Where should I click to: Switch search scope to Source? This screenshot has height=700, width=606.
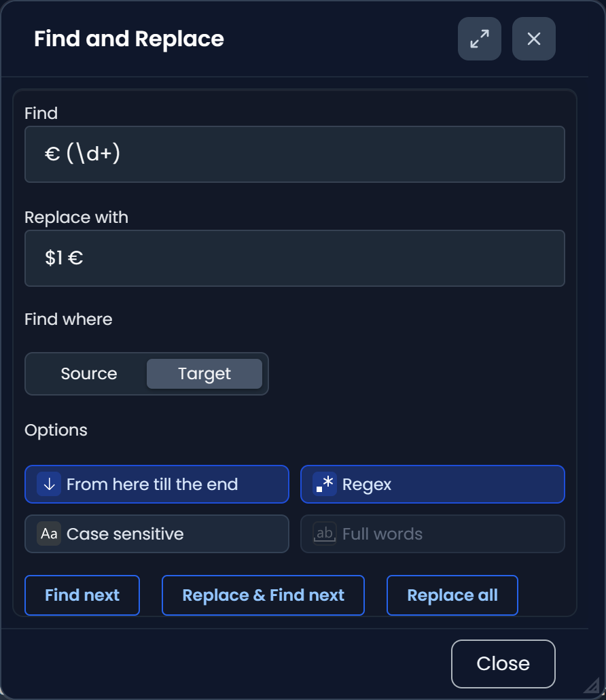pos(89,373)
